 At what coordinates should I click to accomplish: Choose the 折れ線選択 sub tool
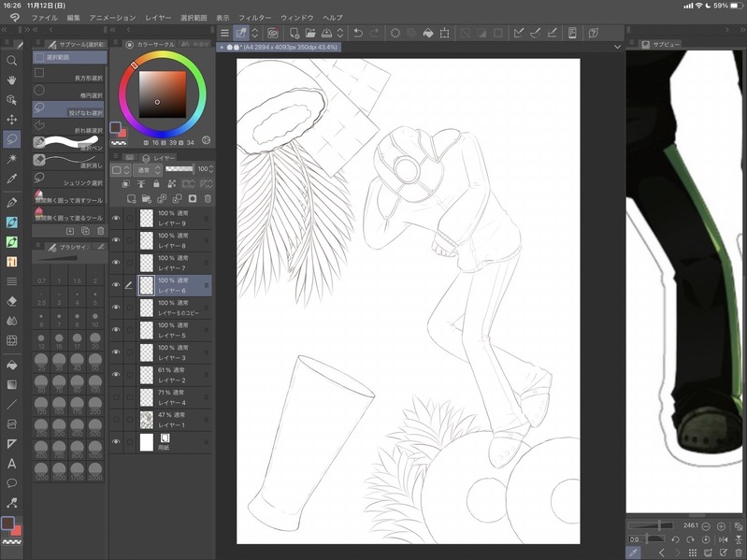[x=69, y=126]
